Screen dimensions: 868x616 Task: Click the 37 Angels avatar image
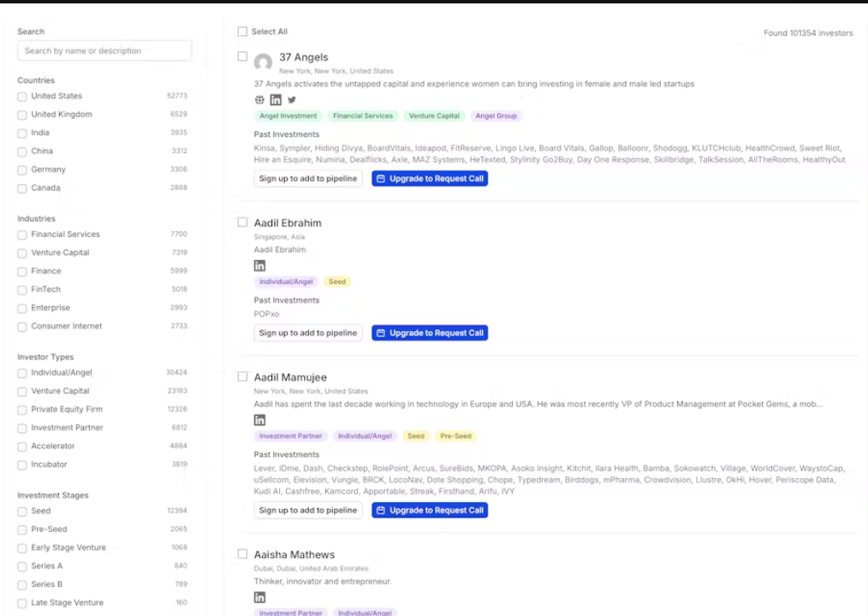point(263,62)
